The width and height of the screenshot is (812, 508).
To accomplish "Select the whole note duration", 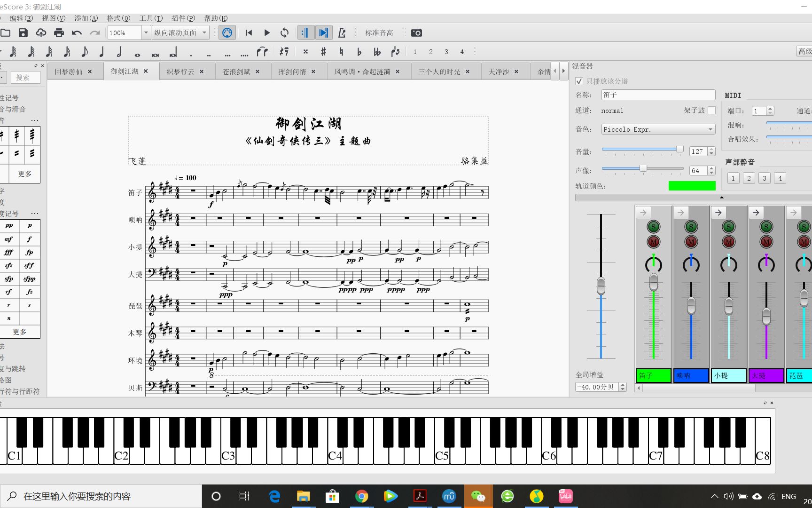I will pyautogui.click(x=137, y=54).
